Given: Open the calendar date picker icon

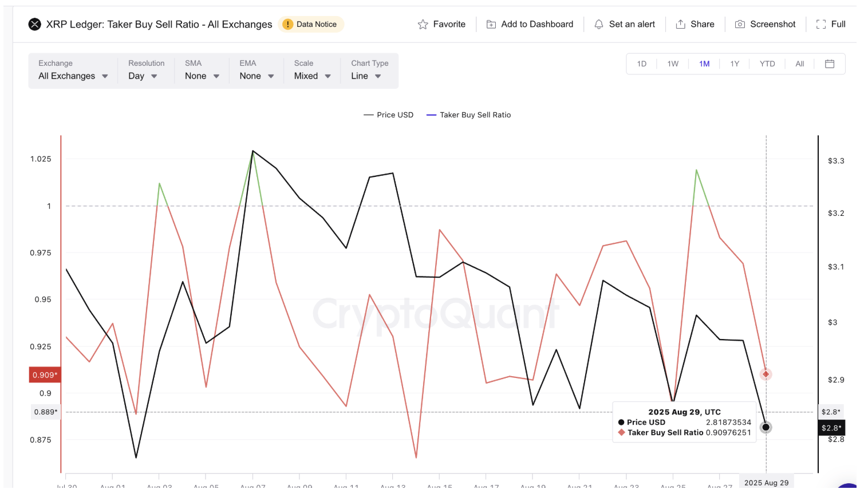Looking at the screenshot, I should coord(829,64).
